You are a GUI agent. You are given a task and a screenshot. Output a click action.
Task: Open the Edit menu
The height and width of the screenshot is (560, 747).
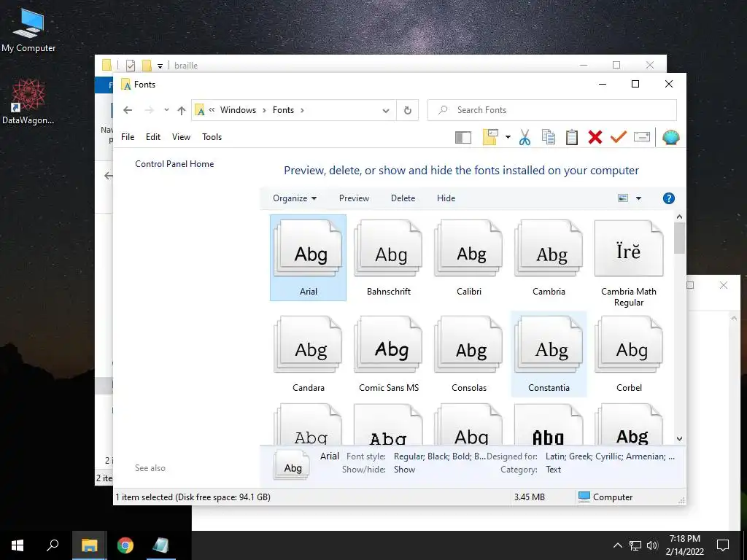153,137
